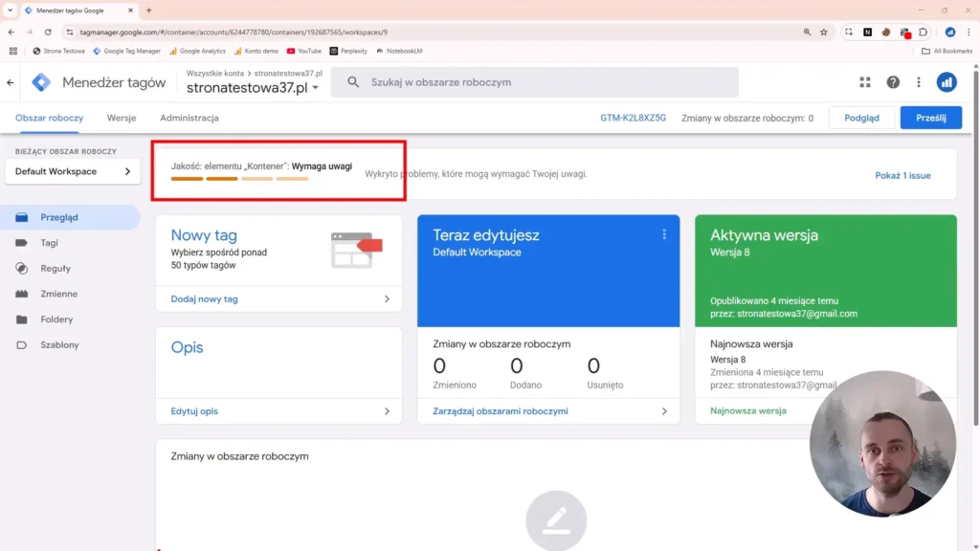The height and width of the screenshot is (551, 980).
Task: Click the search magnifier icon
Action: tap(353, 82)
